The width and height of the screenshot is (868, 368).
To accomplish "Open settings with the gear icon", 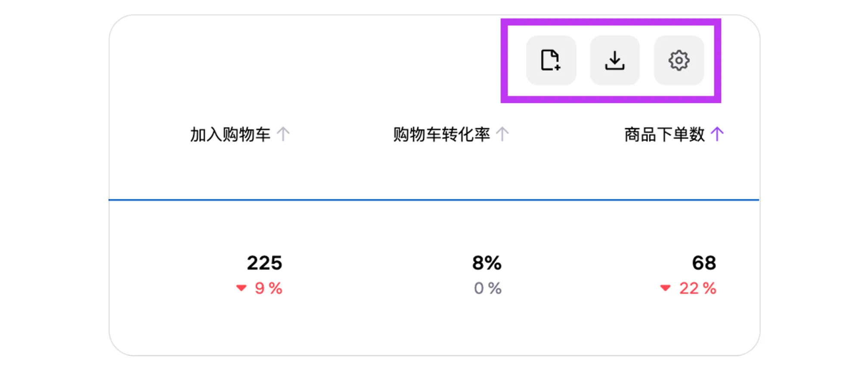I will pyautogui.click(x=679, y=60).
